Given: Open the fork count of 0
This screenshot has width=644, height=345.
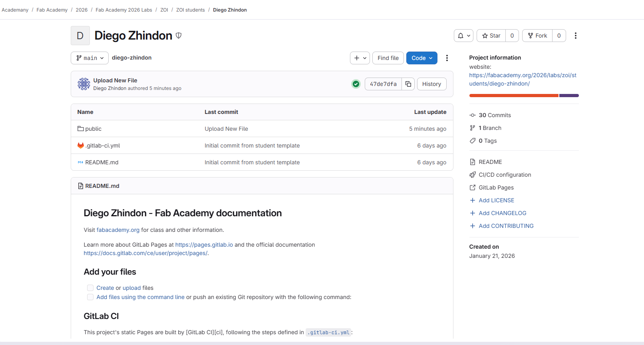Looking at the screenshot, I should (559, 36).
